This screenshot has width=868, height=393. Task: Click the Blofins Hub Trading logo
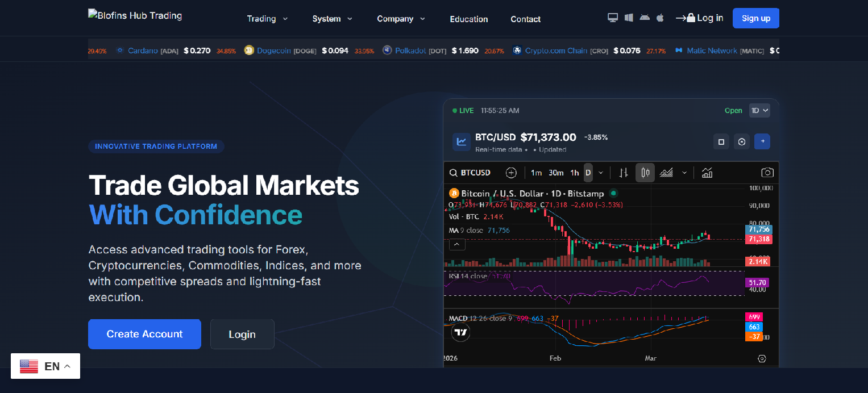(135, 15)
